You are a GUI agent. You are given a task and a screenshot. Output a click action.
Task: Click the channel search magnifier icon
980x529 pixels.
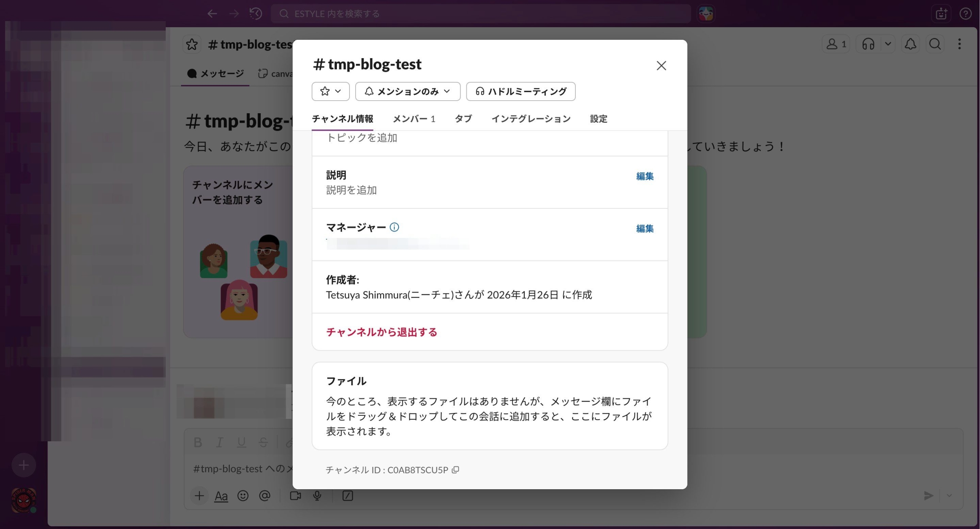[x=934, y=44]
